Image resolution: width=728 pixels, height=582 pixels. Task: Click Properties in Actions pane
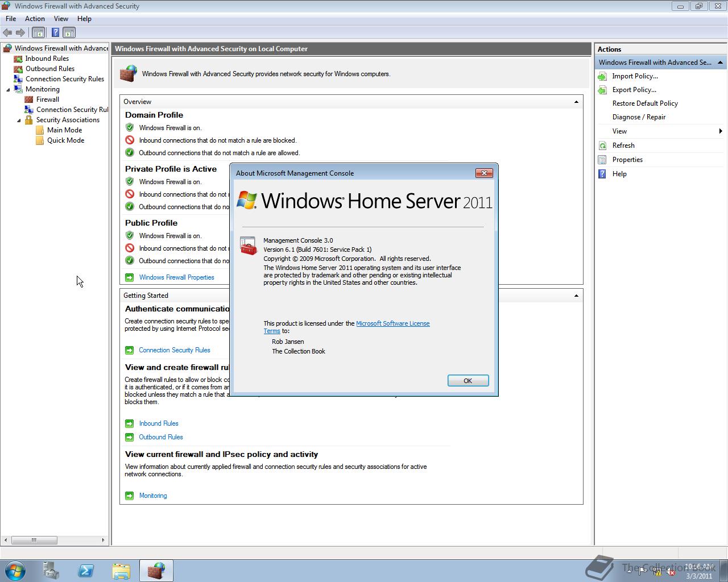(627, 160)
